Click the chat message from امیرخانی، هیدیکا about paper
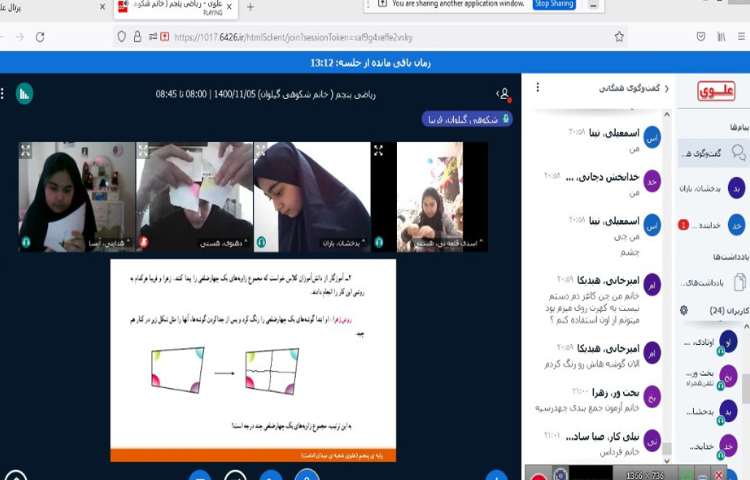 (593, 308)
